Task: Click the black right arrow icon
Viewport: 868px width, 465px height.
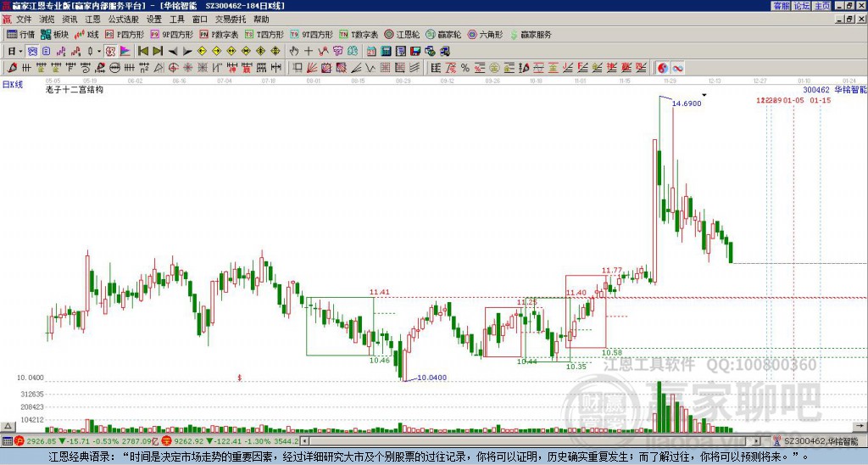Action: pos(187,52)
